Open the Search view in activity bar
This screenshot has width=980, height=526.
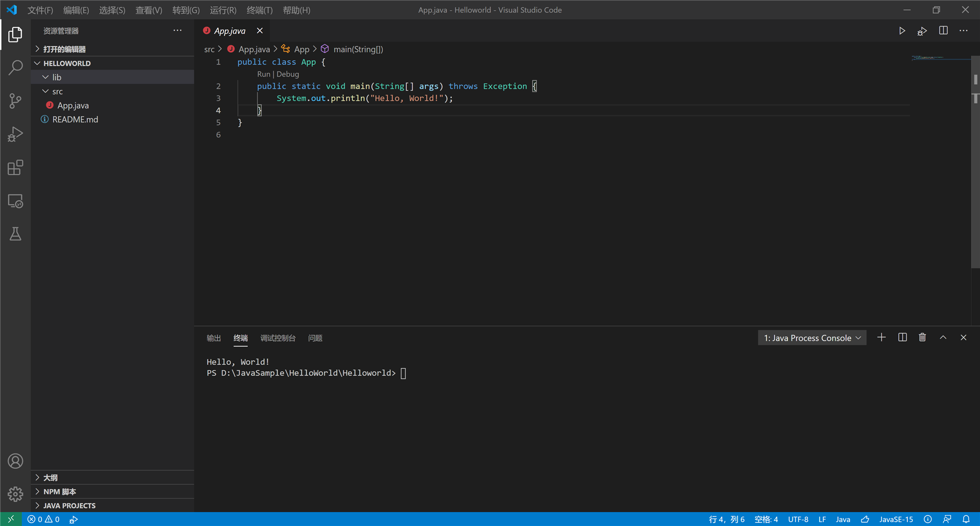click(15, 67)
